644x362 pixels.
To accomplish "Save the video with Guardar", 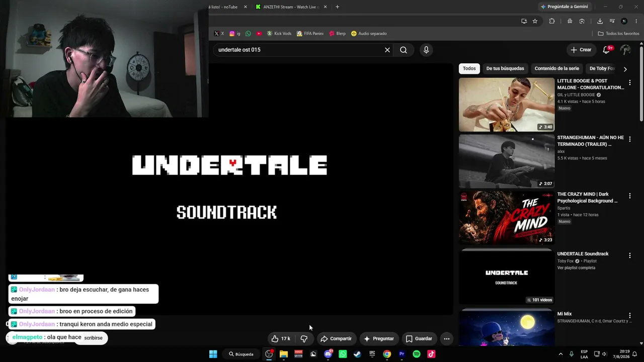I will pos(419,339).
